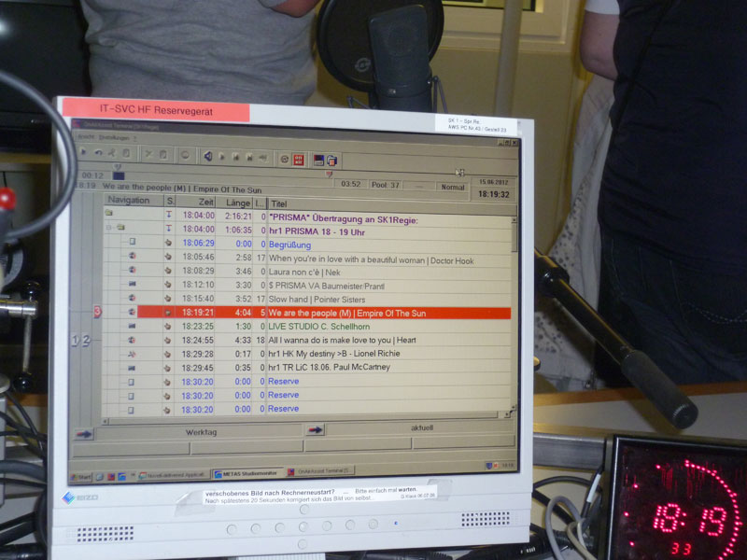747x560 pixels.
Task: Select the row "$ PRISMA VA Baumeister/Prantl"
Action: [307, 286]
